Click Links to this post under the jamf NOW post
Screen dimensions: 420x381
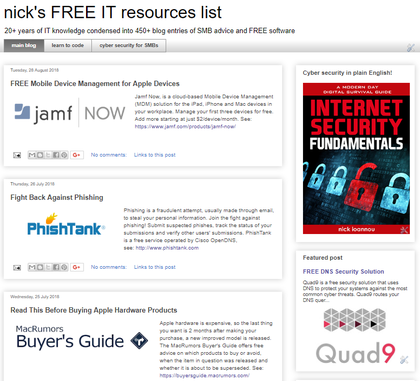point(155,155)
